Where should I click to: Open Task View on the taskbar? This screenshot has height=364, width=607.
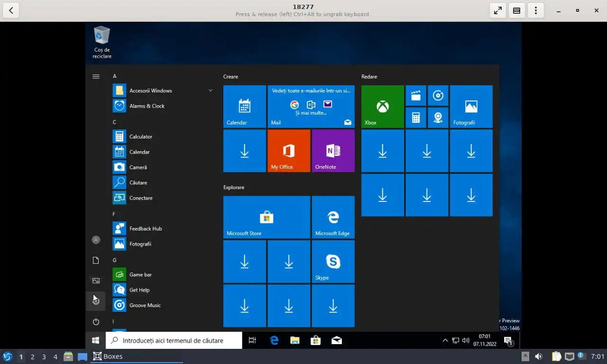pyautogui.click(x=252, y=340)
